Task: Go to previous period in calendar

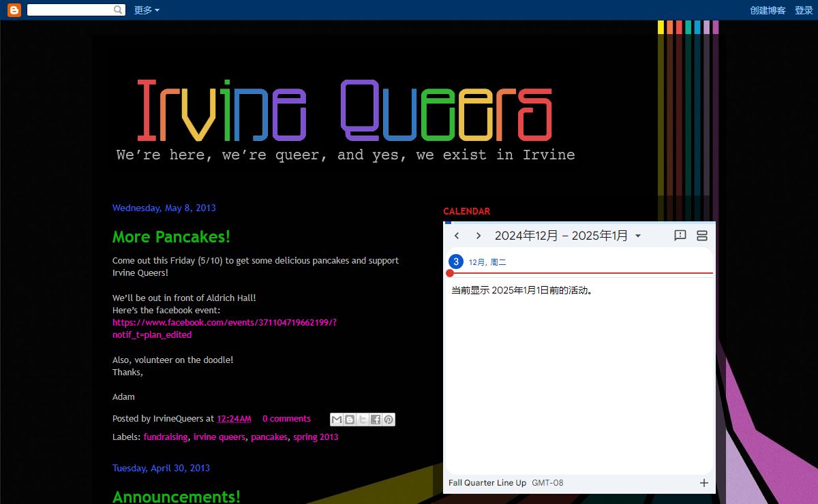Action: (x=457, y=236)
